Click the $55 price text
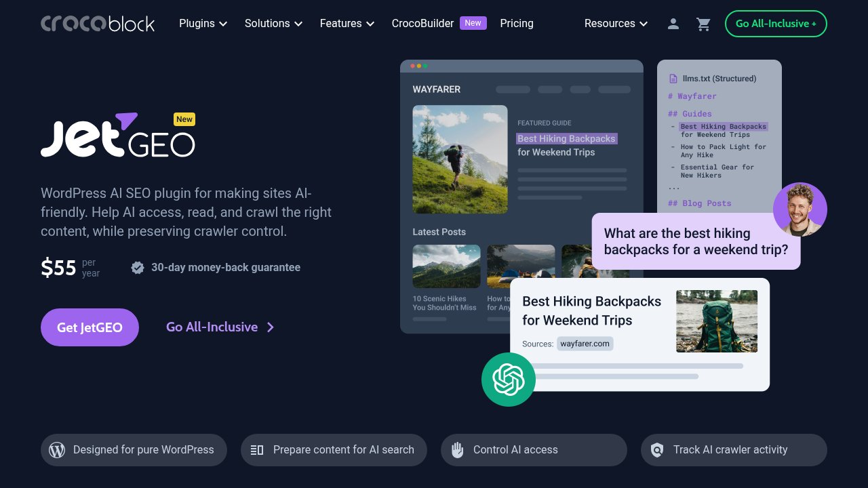The width and height of the screenshot is (868, 488). [58, 268]
